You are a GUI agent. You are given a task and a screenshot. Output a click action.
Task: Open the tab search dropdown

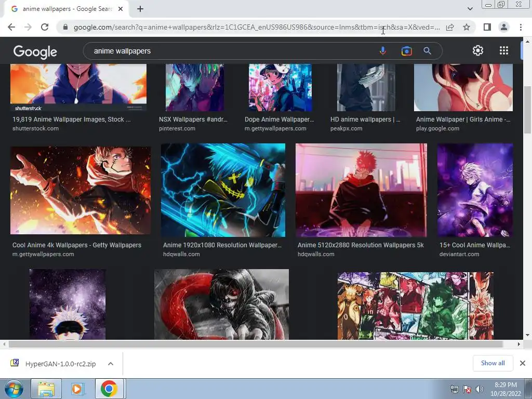coord(470,9)
